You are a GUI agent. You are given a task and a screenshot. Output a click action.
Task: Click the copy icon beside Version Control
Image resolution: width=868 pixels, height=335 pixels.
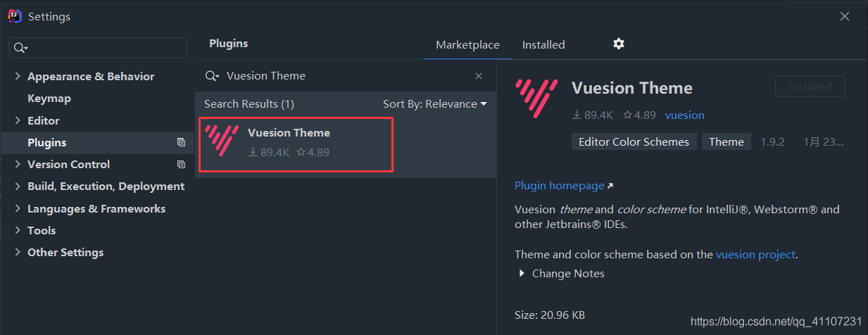pos(181,165)
